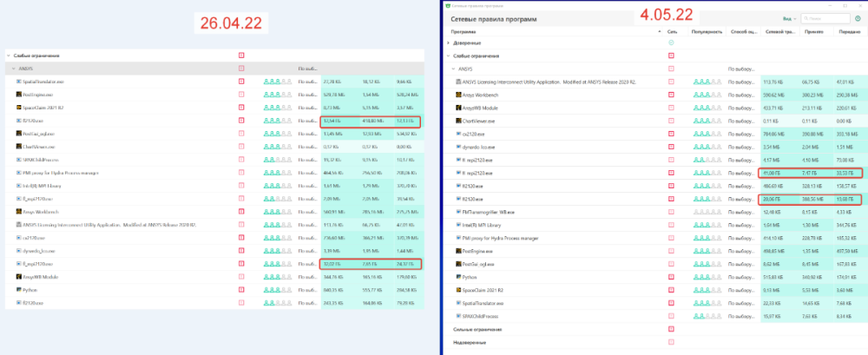Screen dimensions: 868x355
Task: Click Kaspersky shield icon in title bar
Action: 448,5
